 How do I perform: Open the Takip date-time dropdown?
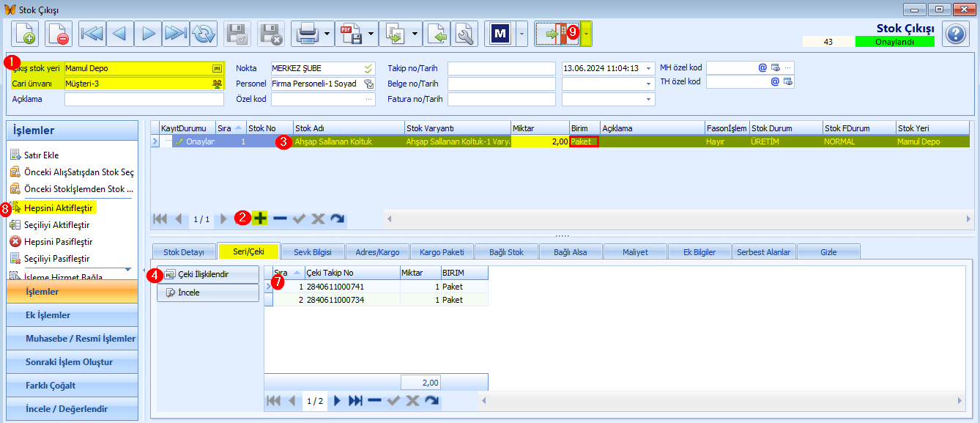(649, 68)
